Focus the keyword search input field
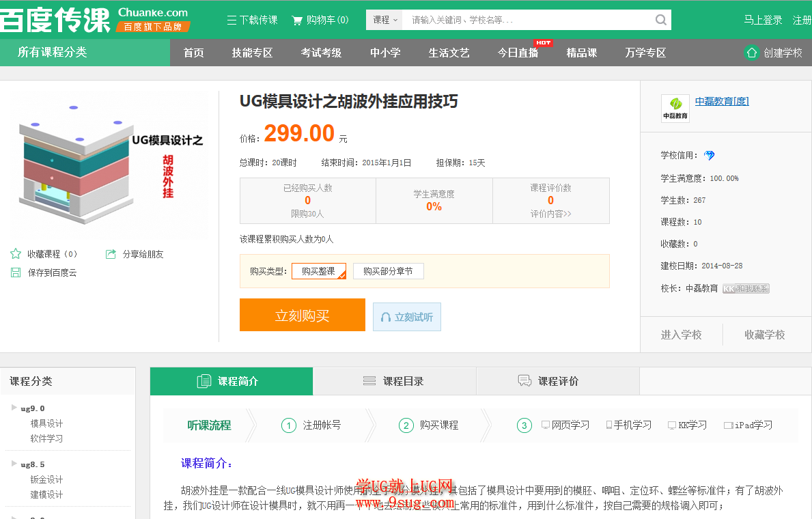The height and width of the screenshot is (519, 812). coord(528,20)
